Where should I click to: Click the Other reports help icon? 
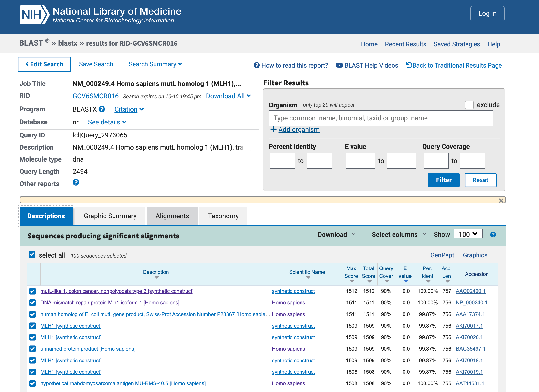76,182
